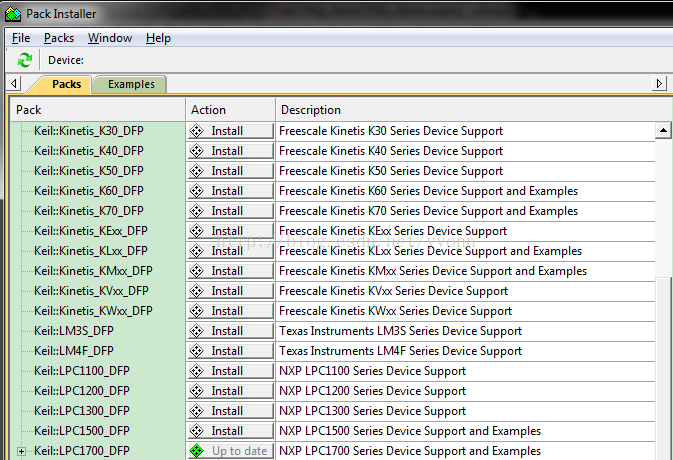Click 'Freescale Kinetis K30 Series Device Support' description
The image size is (673, 460).
(x=391, y=131)
